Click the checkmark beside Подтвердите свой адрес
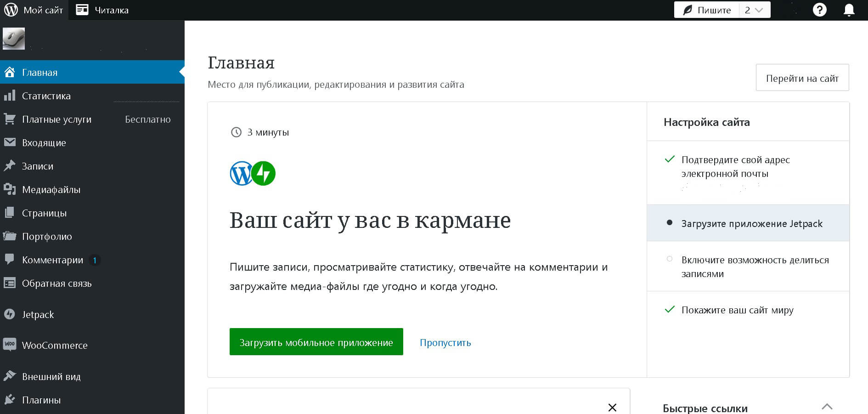 670,159
